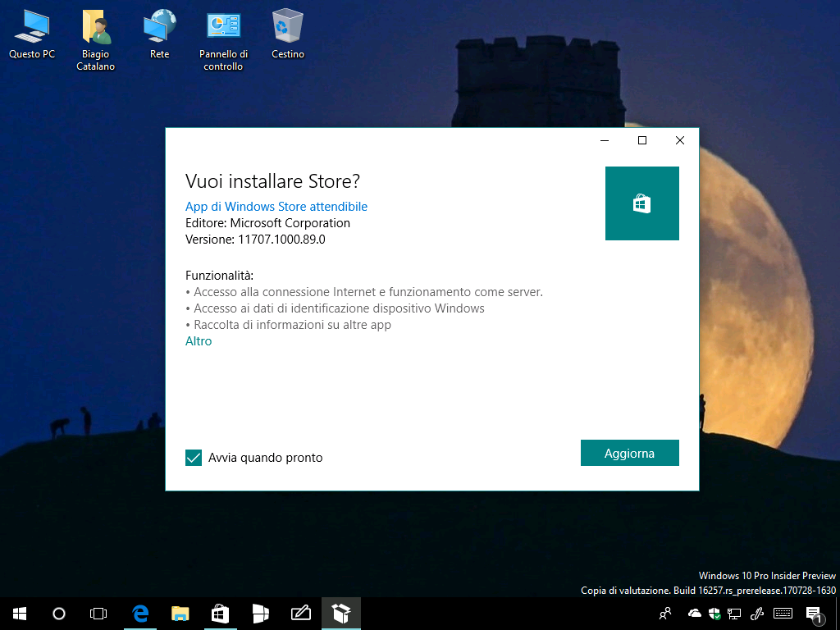Image resolution: width=840 pixels, height=630 pixels.
Task: Open Windows Defender shield tray icon
Action: pos(714,614)
